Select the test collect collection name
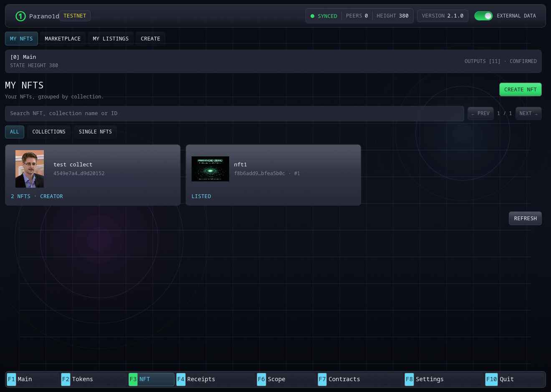 coord(73,165)
